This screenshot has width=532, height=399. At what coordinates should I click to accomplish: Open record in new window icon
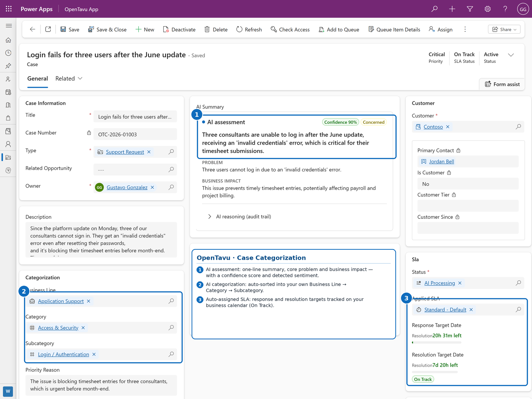click(x=48, y=29)
